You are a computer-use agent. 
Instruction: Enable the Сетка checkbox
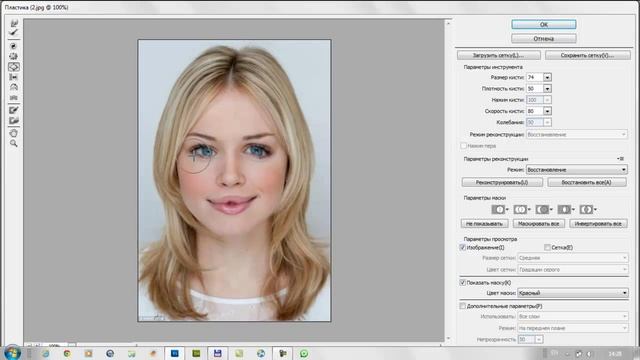(547, 247)
